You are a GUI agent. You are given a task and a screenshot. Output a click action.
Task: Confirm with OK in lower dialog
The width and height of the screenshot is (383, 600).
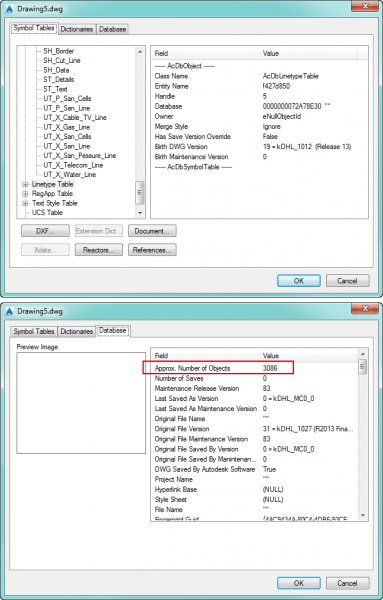pyautogui.click(x=299, y=583)
